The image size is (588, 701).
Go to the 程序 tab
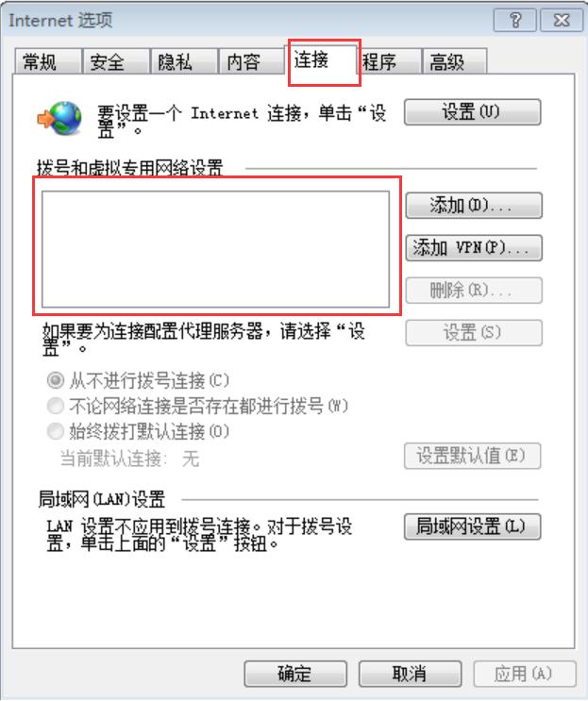click(x=389, y=61)
